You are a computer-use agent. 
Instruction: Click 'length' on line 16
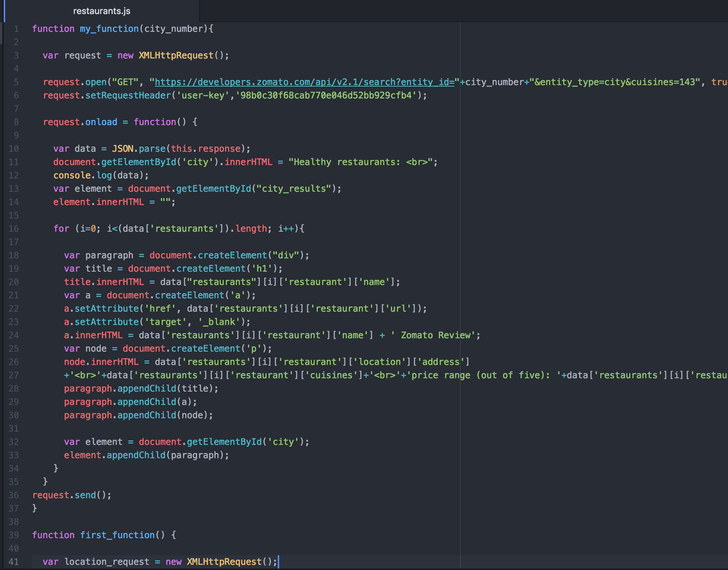click(251, 228)
